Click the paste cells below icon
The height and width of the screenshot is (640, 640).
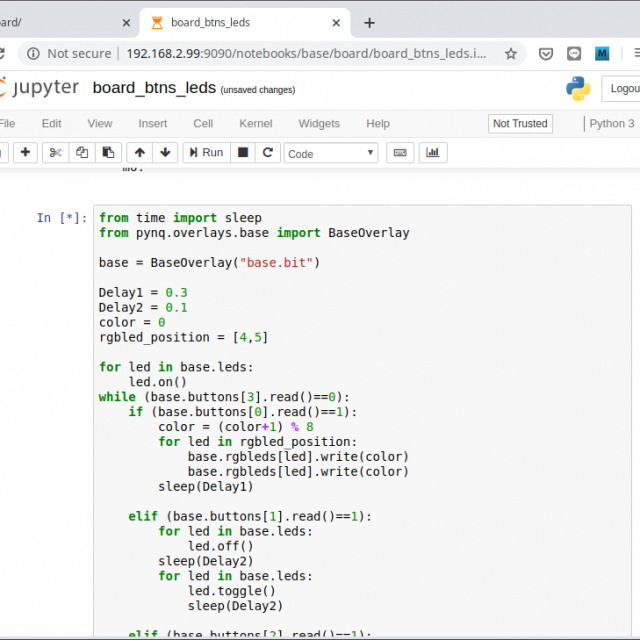(x=108, y=153)
